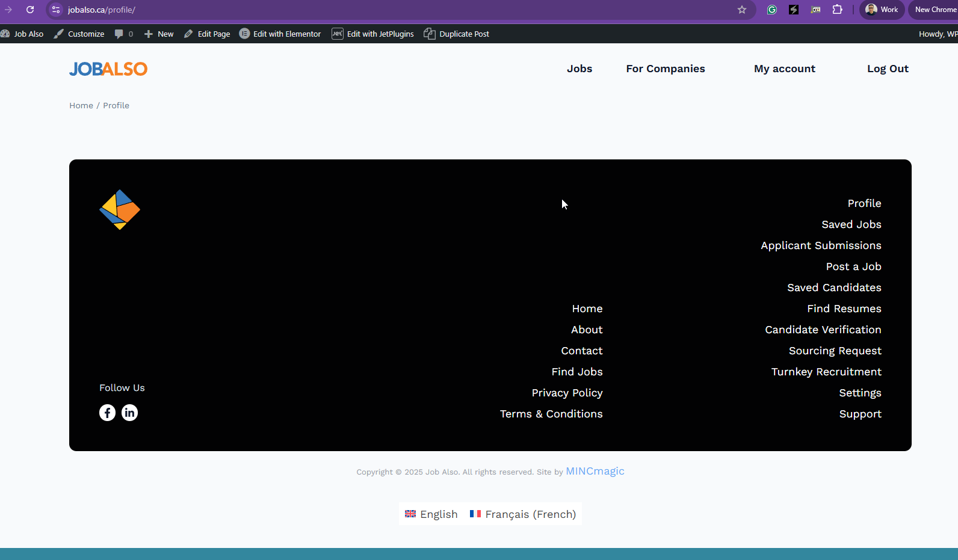Viewport: 958px width, 560px height.
Task: Click the Home breadcrumb link
Action: pos(81,105)
